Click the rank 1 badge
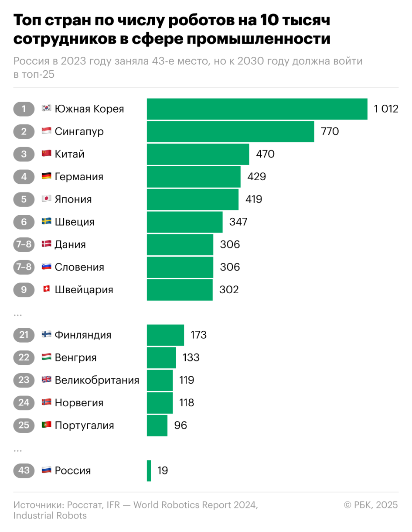Screen dimensions: 412x532 click(x=24, y=109)
